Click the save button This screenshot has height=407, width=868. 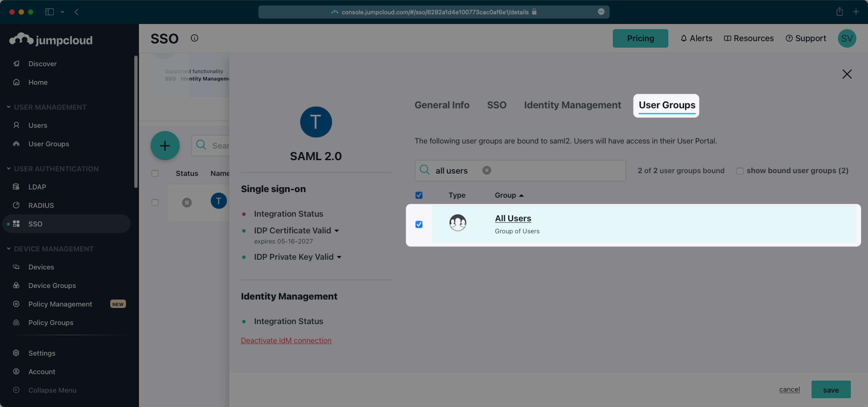[x=831, y=389]
